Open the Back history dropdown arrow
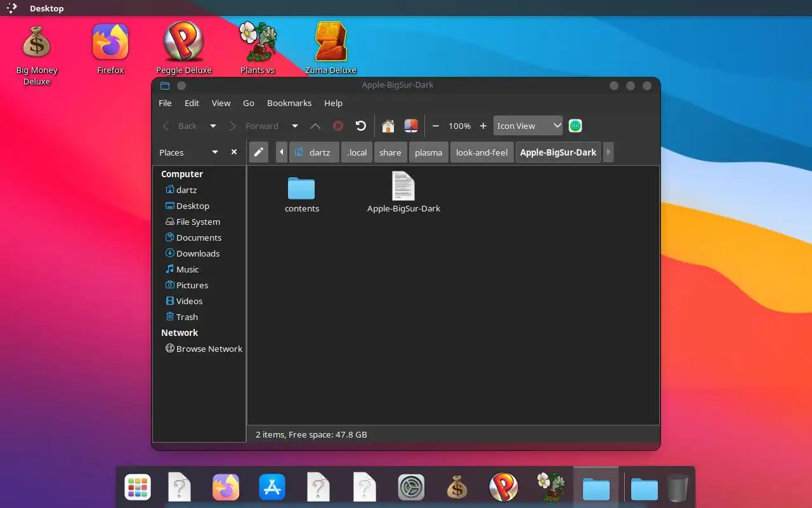The height and width of the screenshot is (508, 812). (x=213, y=126)
